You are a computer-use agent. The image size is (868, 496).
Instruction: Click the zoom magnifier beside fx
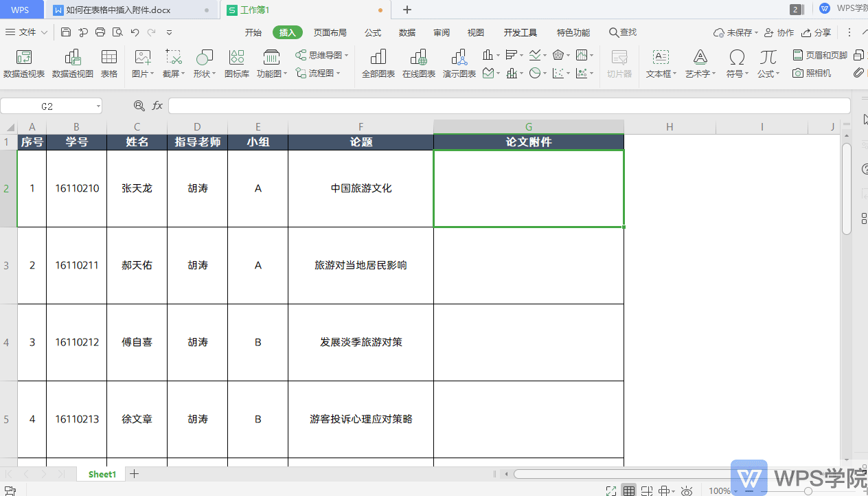139,105
